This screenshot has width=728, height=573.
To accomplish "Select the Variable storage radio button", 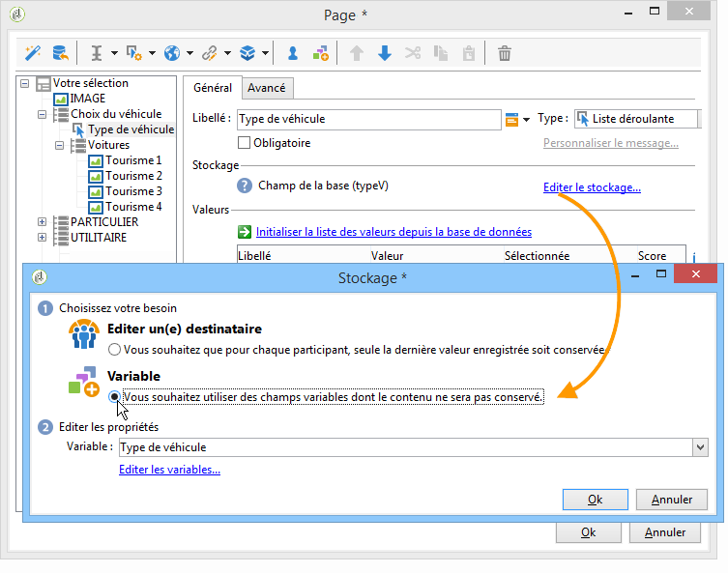I will click(x=115, y=396).
